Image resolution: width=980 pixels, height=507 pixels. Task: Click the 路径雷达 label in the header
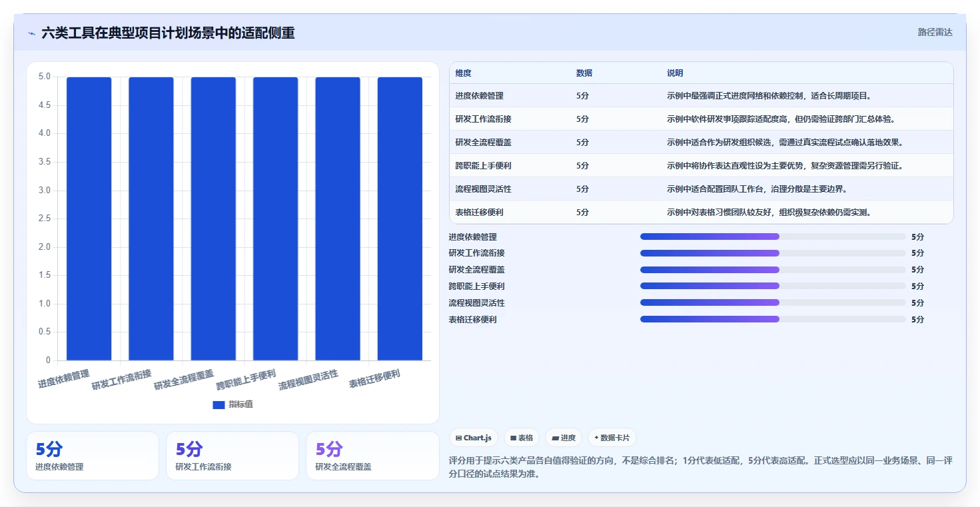pos(935,32)
